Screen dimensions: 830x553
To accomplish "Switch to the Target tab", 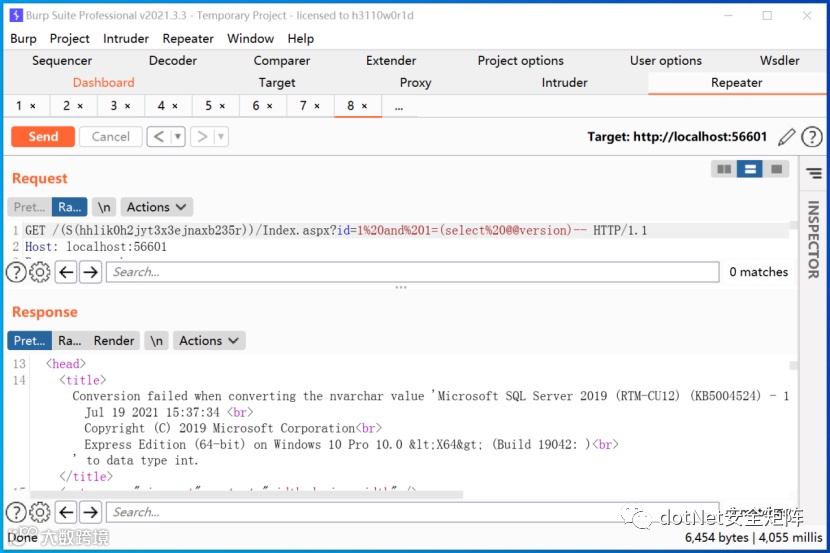I will pos(277,83).
